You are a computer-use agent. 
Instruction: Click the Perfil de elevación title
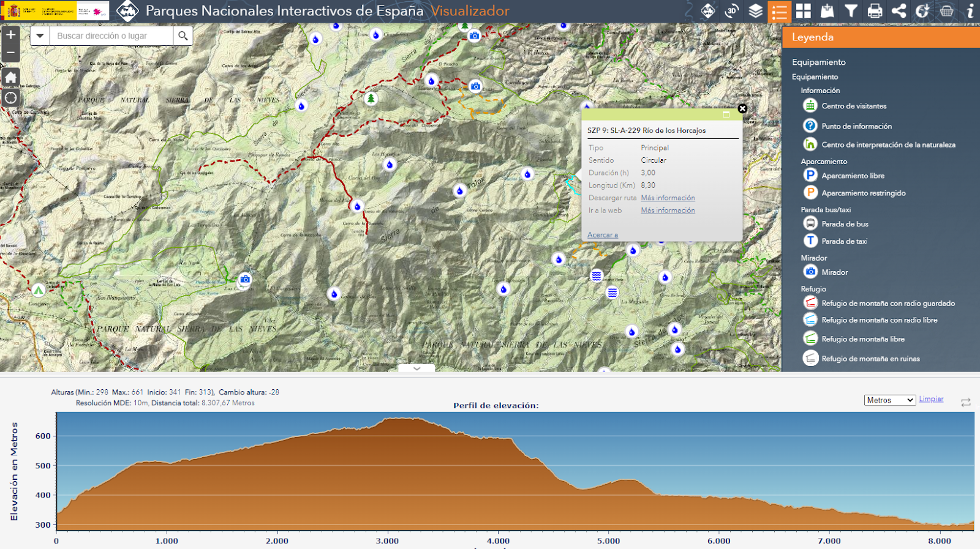(496, 405)
